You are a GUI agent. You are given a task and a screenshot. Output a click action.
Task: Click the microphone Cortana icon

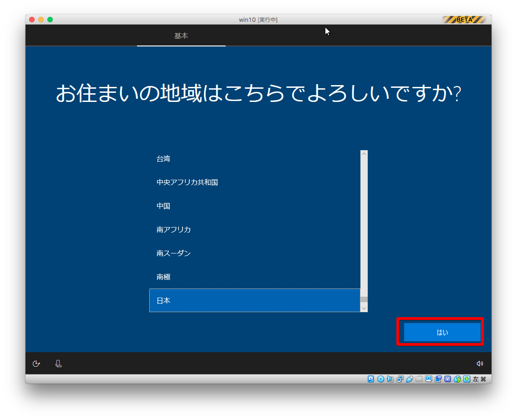click(x=58, y=364)
